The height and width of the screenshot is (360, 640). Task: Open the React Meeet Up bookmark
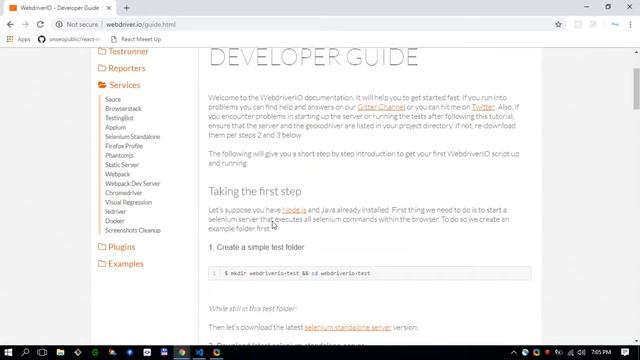click(x=136, y=39)
